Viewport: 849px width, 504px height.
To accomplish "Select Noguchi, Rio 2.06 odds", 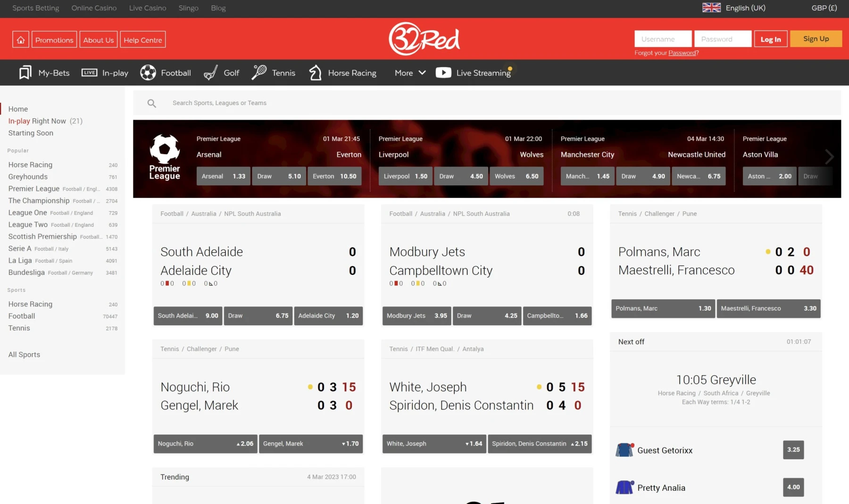I will (206, 444).
